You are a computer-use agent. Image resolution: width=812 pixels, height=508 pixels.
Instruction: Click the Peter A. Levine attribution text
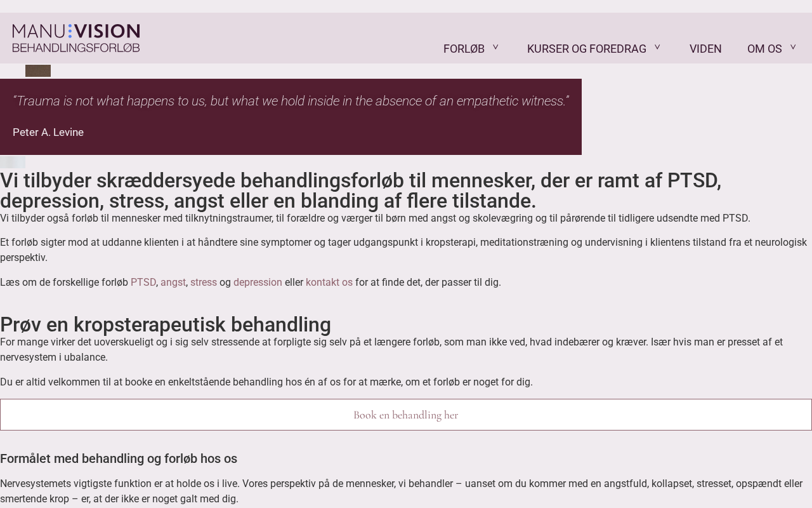pyautogui.click(x=48, y=132)
